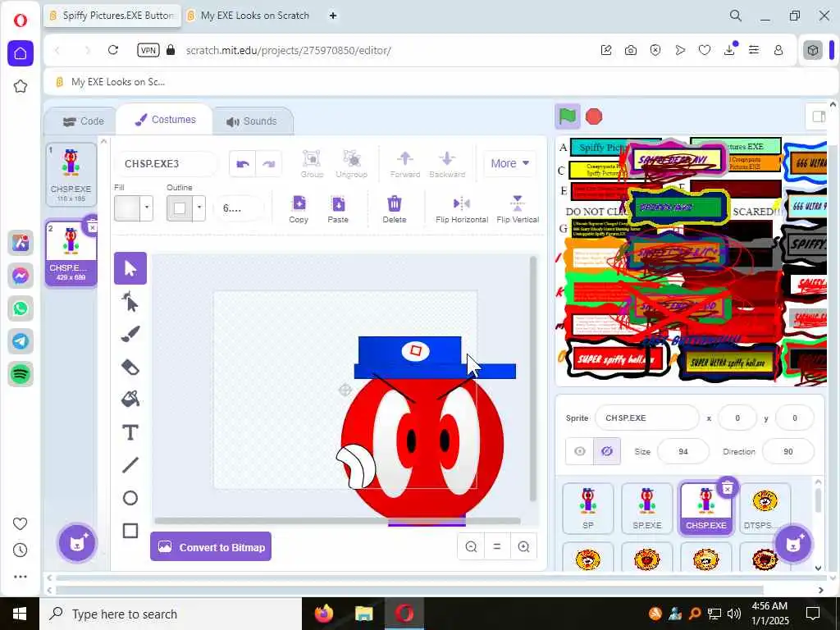The height and width of the screenshot is (630, 840).
Task: Zoom out of the costume canvas
Action: [x=471, y=547]
